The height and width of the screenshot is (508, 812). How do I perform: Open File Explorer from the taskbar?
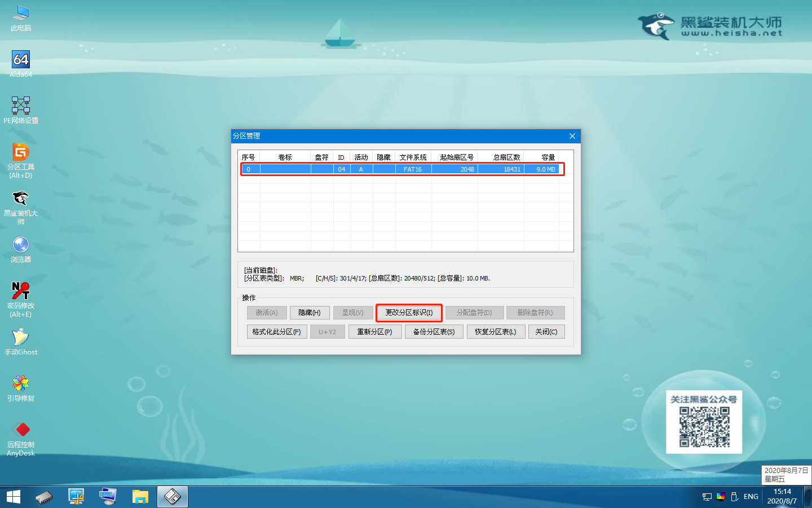click(x=140, y=497)
